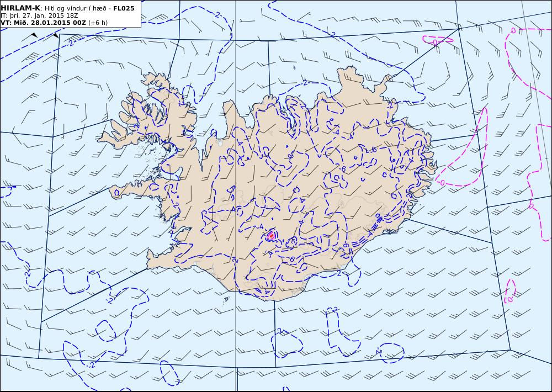Click the small red-magenta contour in central Iceland
Viewport: 552px width, 392px height.
(x=271, y=235)
